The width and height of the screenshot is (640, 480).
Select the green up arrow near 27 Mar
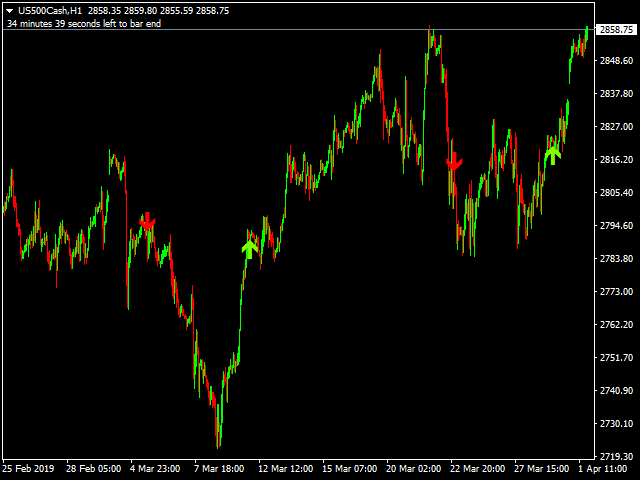(553, 156)
